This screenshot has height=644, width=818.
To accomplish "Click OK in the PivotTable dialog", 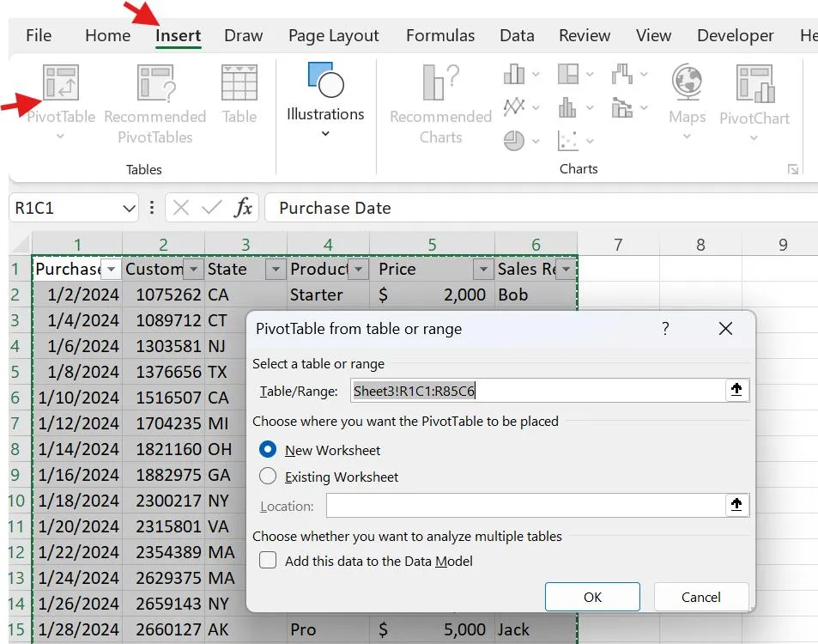I will click(x=592, y=597).
